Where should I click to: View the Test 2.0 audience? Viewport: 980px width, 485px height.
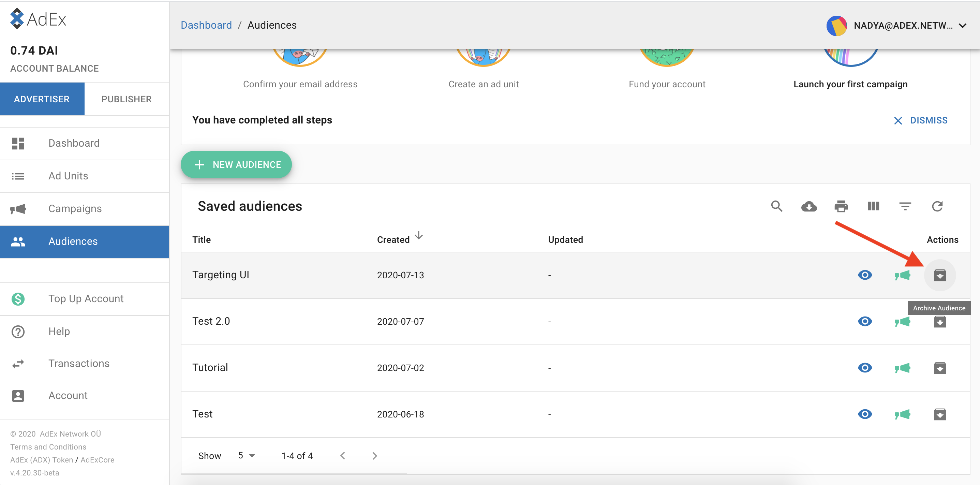pos(865,321)
